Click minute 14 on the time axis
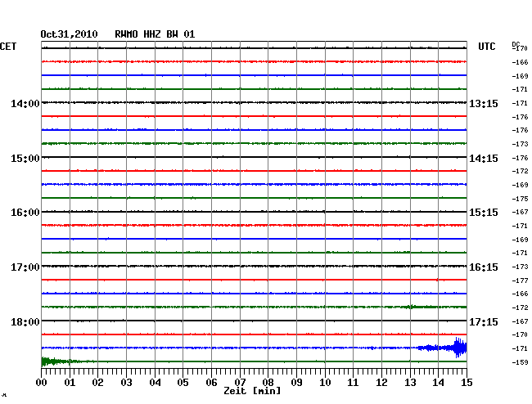The image size is (532, 404). [x=438, y=382]
